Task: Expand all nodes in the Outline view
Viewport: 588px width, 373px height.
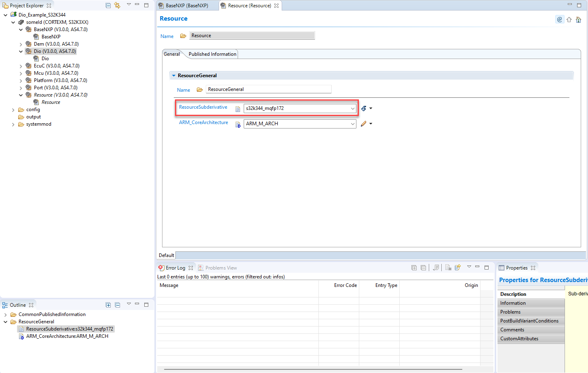Action: click(108, 305)
